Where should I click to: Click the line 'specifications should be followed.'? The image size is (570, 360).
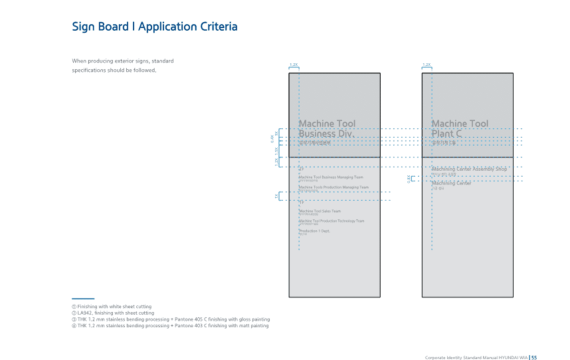click(114, 70)
